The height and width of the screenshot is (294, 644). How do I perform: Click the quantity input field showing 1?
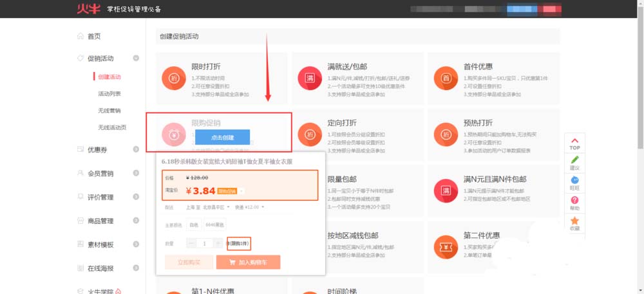click(x=205, y=243)
